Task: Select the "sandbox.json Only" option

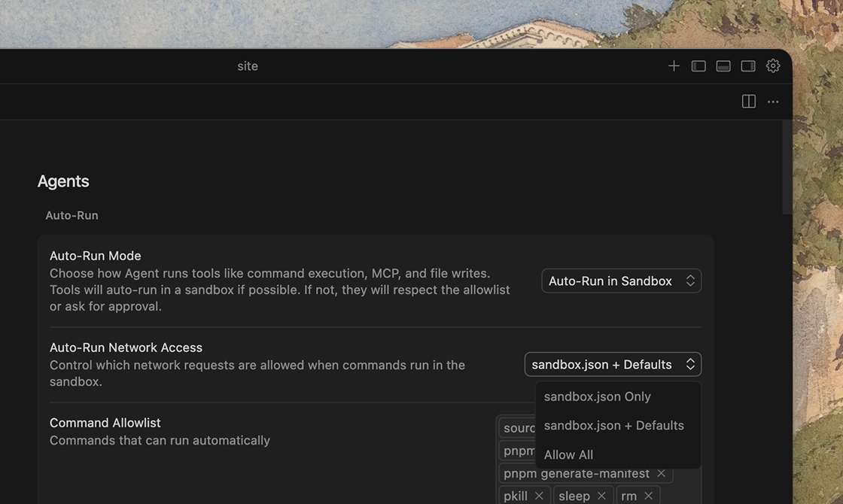Action: coord(598,396)
